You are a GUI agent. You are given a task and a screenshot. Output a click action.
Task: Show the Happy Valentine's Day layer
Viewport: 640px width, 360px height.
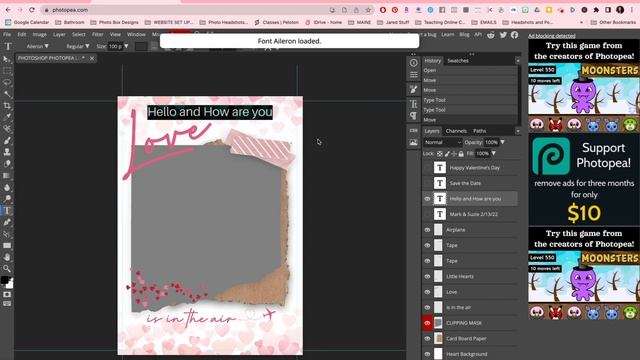click(x=427, y=168)
